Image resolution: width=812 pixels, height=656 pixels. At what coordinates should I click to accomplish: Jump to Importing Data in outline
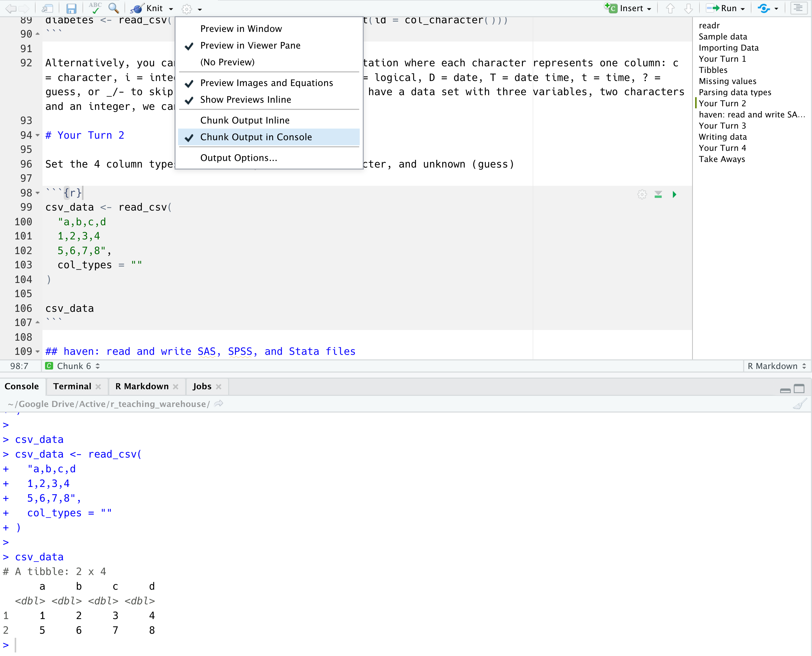coord(729,48)
